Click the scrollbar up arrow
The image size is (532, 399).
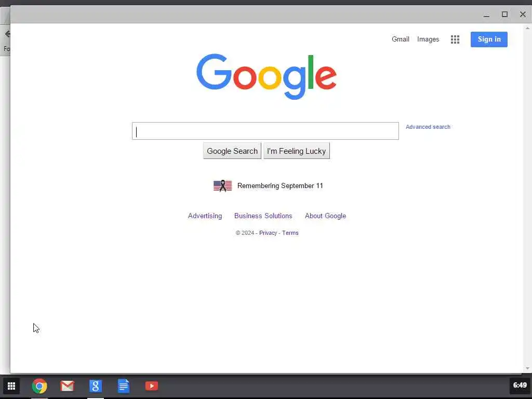click(x=527, y=28)
